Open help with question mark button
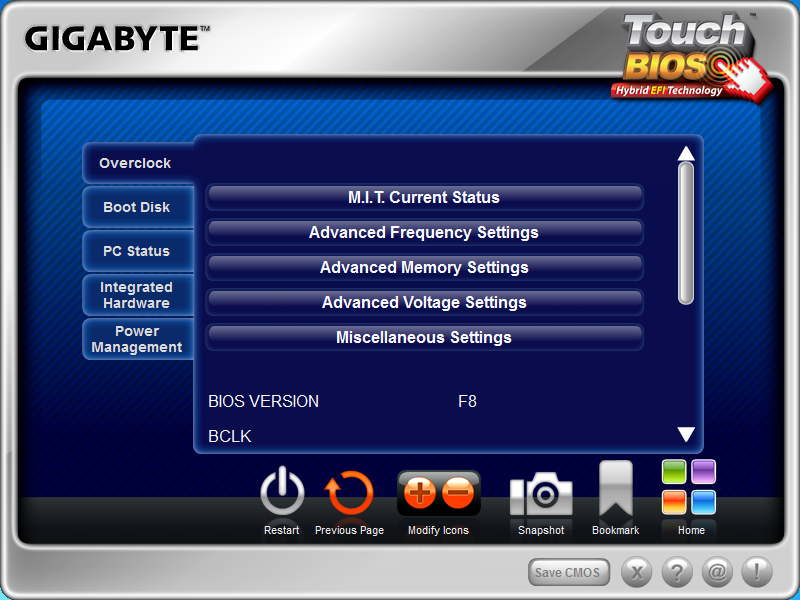The height and width of the screenshot is (600, 800). (x=677, y=572)
